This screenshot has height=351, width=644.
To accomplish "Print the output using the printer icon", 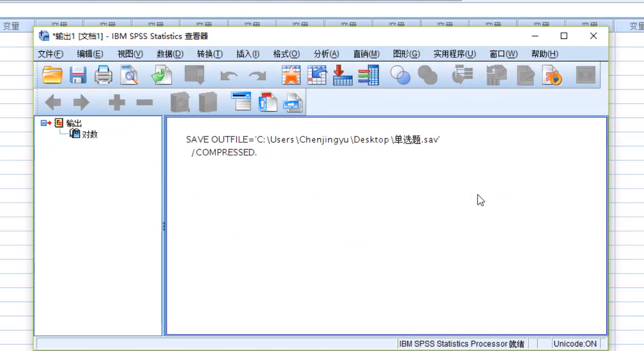I will [103, 75].
